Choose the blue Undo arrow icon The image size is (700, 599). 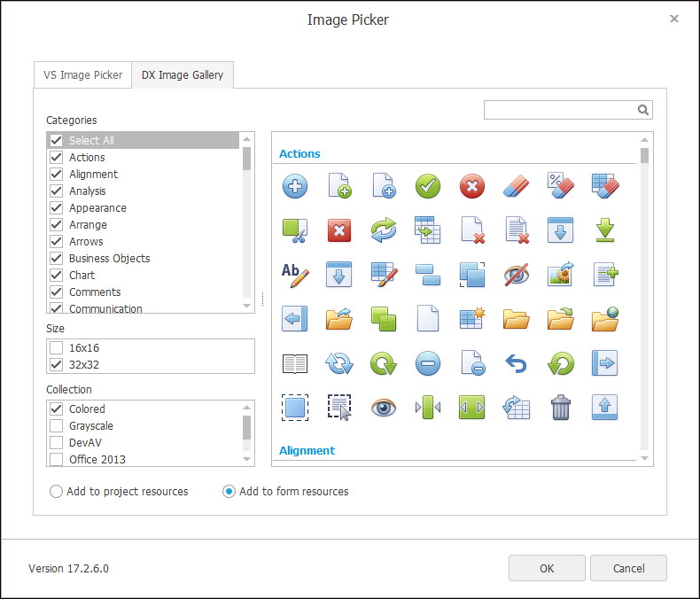pos(516,363)
